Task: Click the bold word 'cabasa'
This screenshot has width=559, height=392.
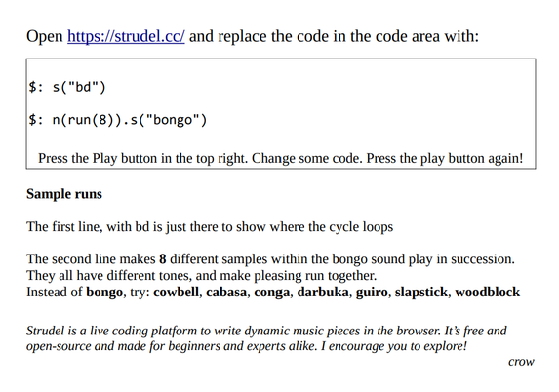Action: [x=226, y=292]
